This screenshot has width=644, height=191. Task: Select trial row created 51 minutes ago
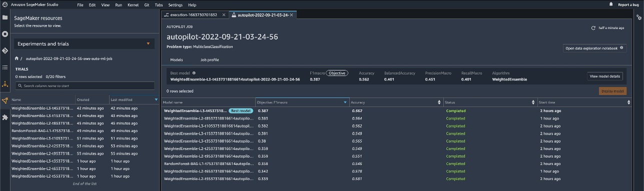click(84, 138)
